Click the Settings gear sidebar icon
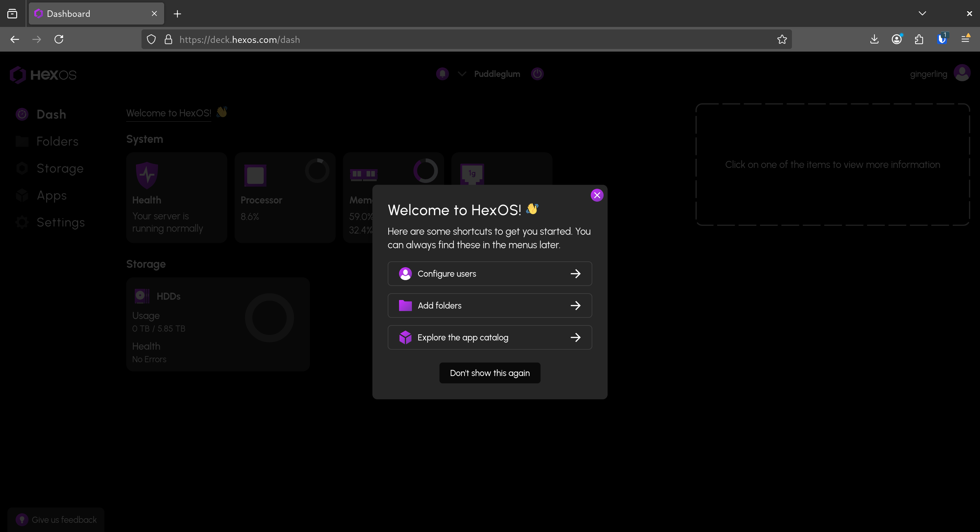980x532 pixels. point(22,222)
